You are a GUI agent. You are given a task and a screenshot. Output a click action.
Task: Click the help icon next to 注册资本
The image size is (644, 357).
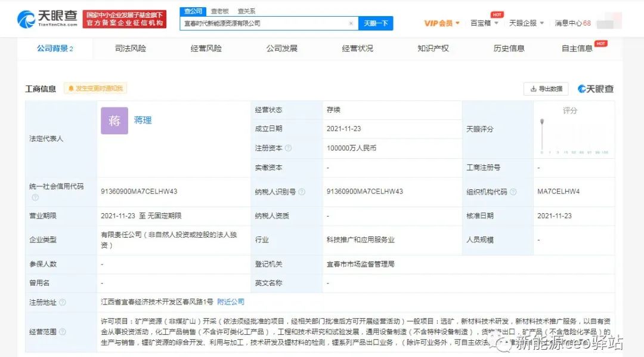(x=289, y=148)
